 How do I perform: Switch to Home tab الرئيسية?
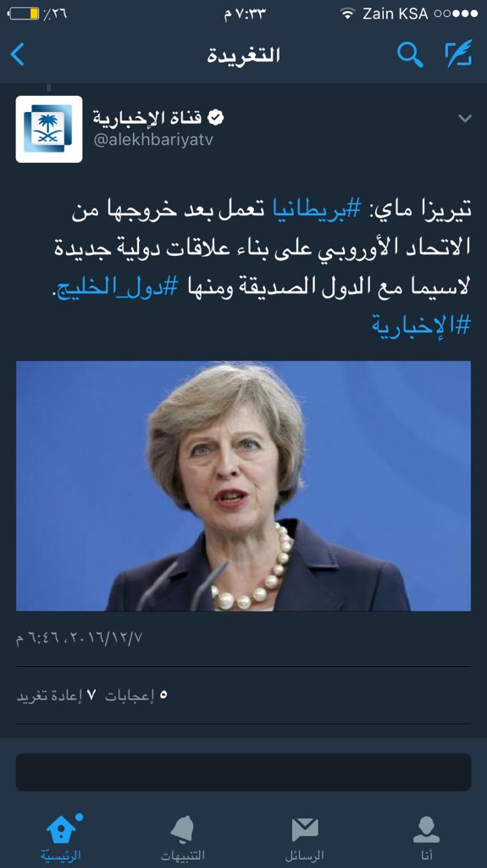coord(61,837)
